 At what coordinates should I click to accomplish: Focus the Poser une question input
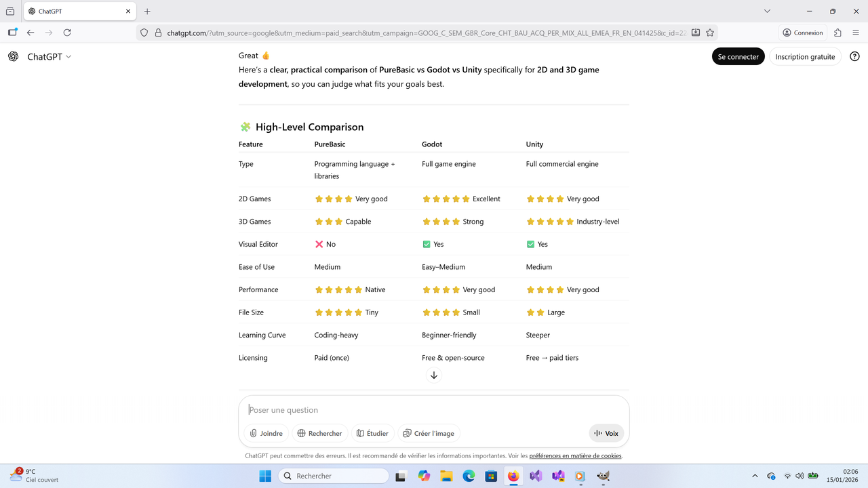(x=434, y=409)
